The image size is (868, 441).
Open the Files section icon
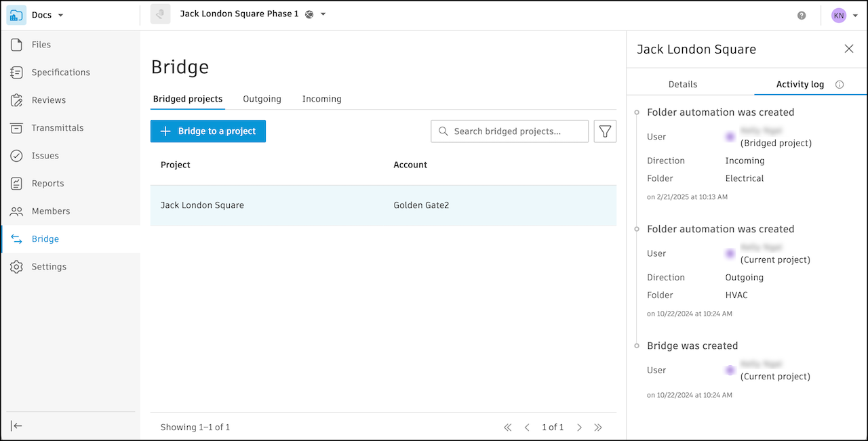pyautogui.click(x=17, y=45)
